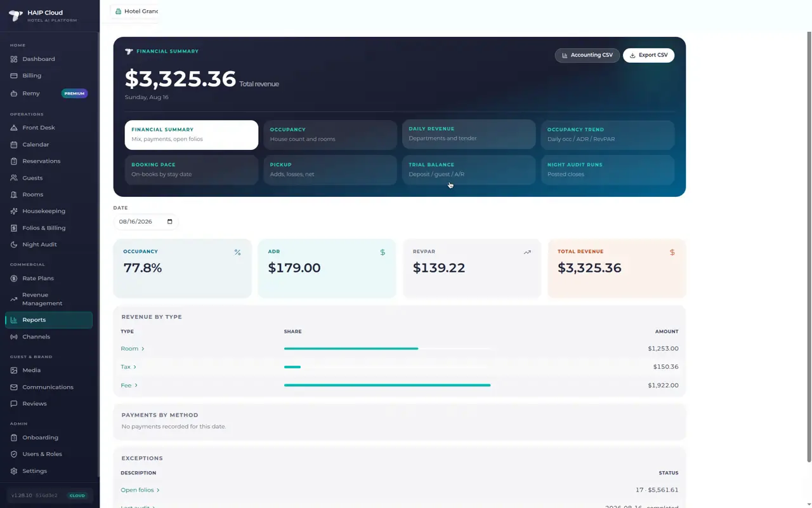Click the Housekeeping sparkle icon
Image resolution: width=812 pixels, height=508 pixels.
(14, 211)
